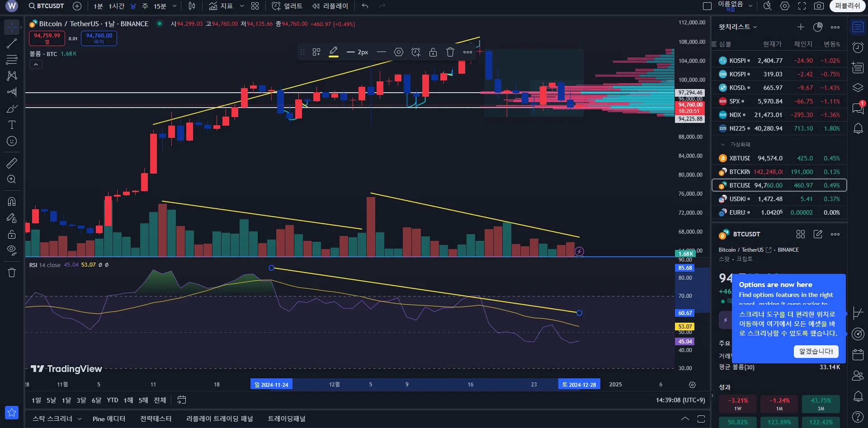Add symbol to compare with plus icon

pyautogui.click(x=77, y=6)
